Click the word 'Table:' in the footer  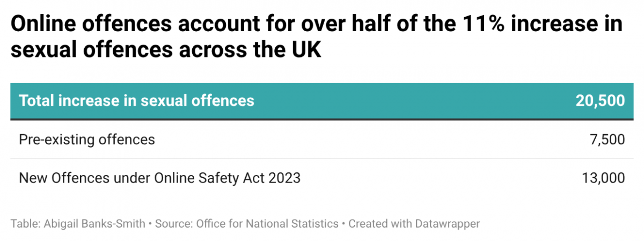point(23,223)
